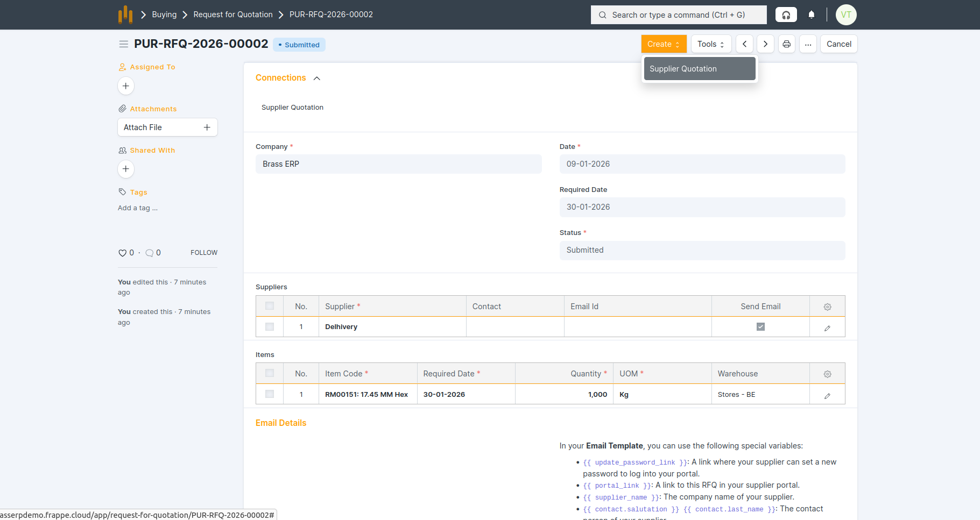The width and height of the screenshot is (980, 520).
Task: Go to previous document arrow
Action: 744,44
